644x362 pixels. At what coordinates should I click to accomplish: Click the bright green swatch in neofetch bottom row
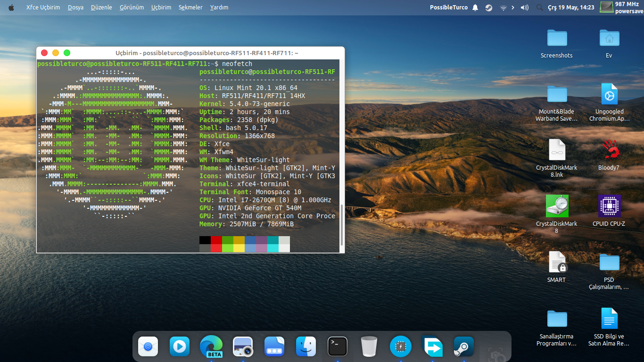click(x=228, y=248)
